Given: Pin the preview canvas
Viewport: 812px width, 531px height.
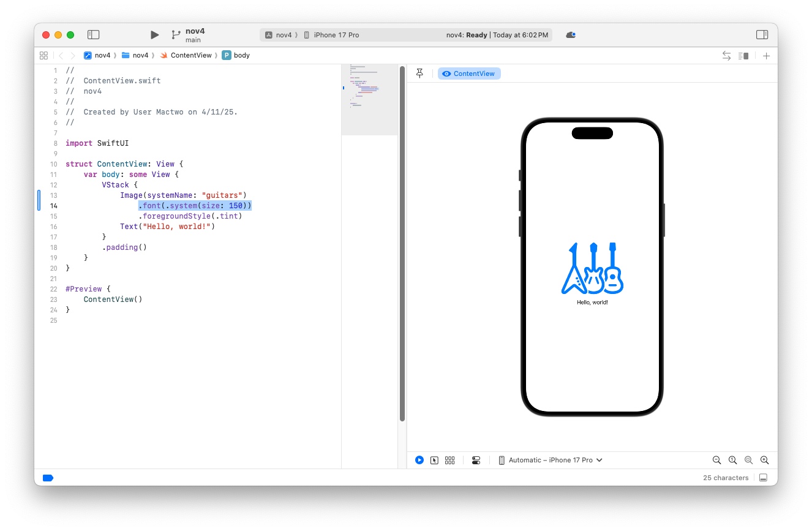Looking at the screenshot, I should (419, 73).
